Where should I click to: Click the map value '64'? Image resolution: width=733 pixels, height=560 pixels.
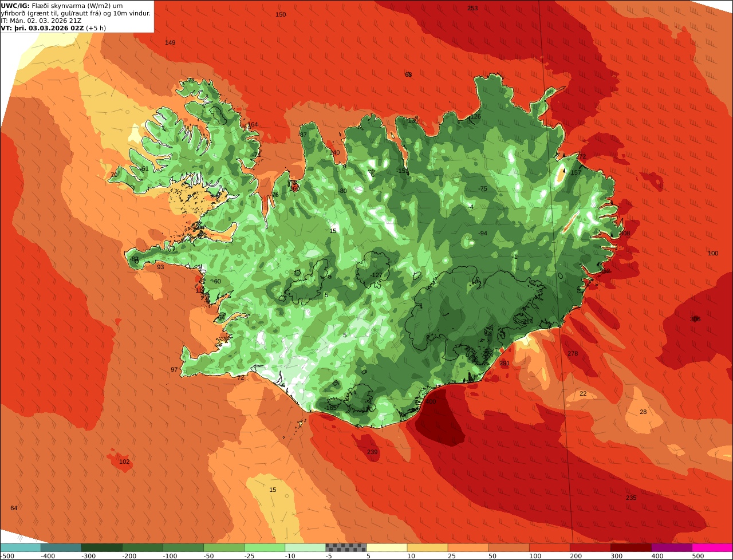14,508
